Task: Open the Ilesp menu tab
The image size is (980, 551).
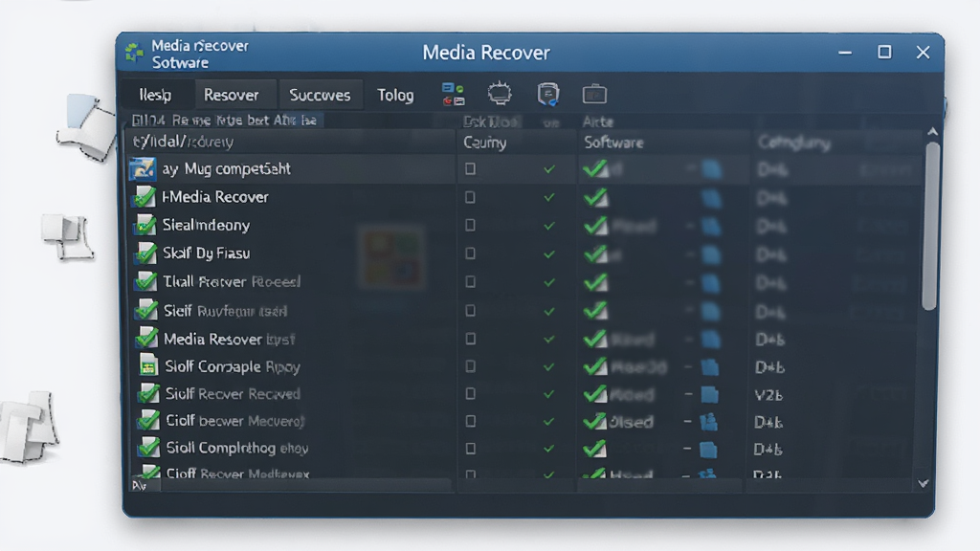Action: click(155, 95)
